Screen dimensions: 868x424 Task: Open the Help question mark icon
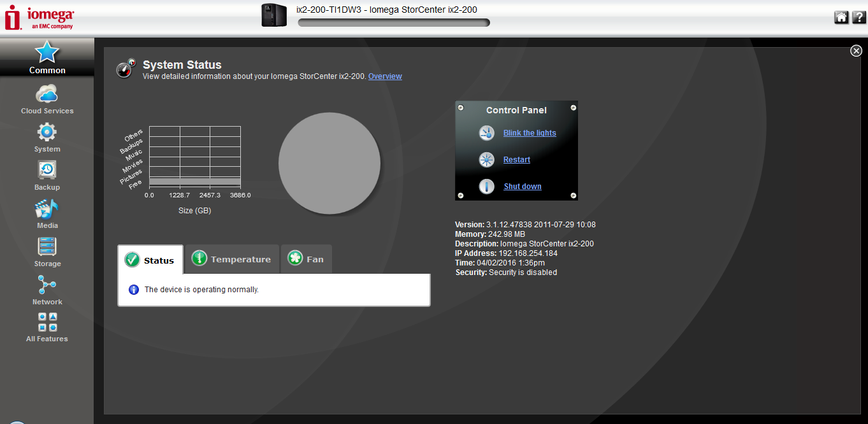pos(858,18)
